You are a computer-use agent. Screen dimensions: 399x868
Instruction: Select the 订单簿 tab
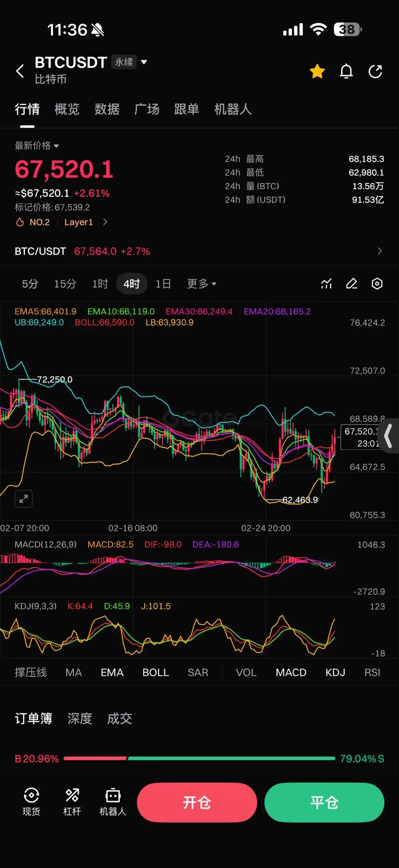[x=33, y=719]
